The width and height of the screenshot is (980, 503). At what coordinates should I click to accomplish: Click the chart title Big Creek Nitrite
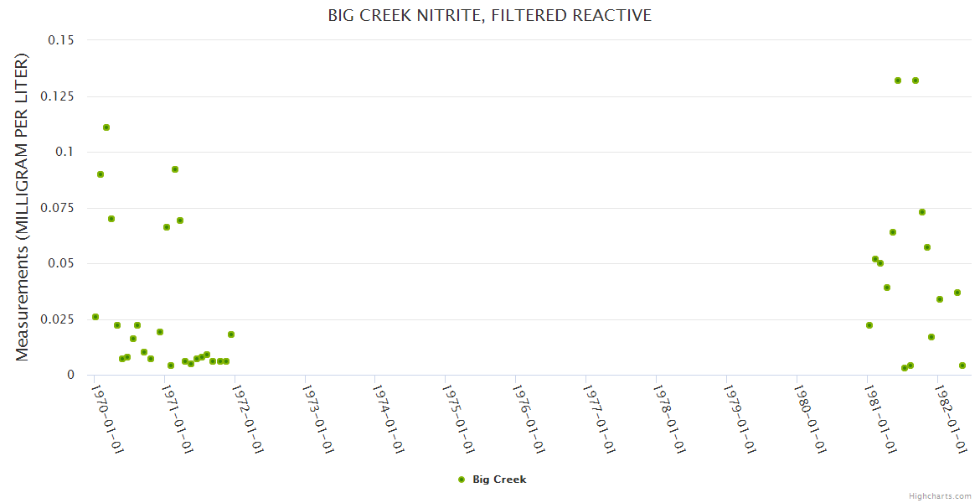click(489, 16)
